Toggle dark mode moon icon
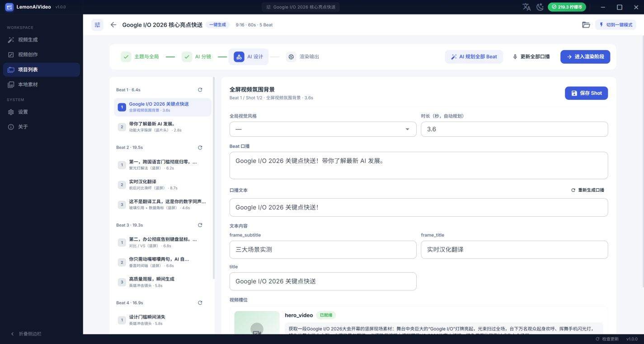Screen dimensions: 644x344 (540, 7)
